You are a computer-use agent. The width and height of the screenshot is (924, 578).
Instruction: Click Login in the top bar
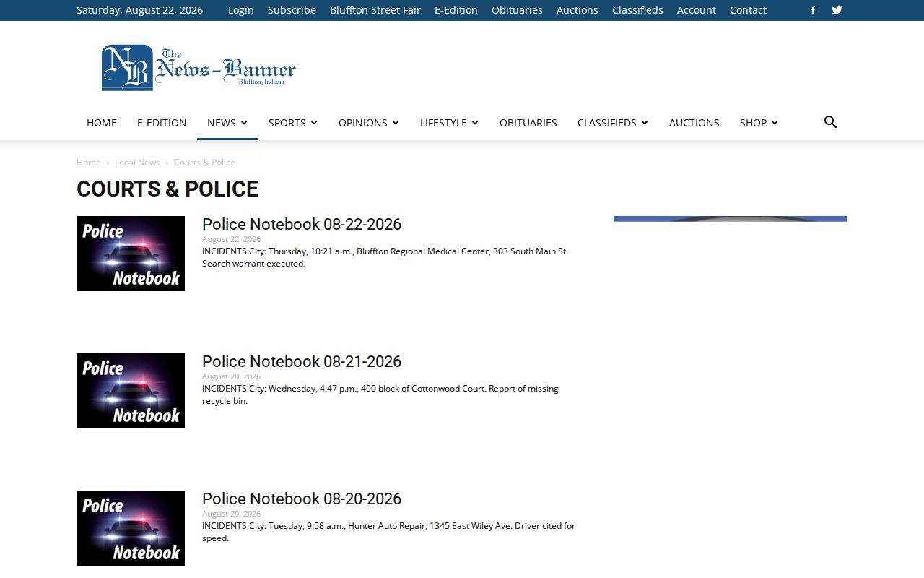(x=241, y=10)
